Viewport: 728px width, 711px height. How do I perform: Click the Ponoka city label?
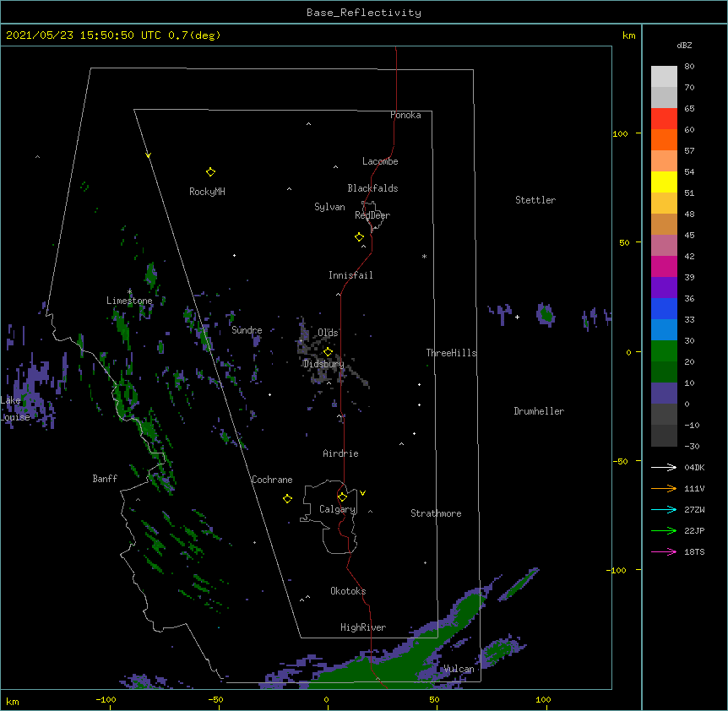[x=405, y=115]
